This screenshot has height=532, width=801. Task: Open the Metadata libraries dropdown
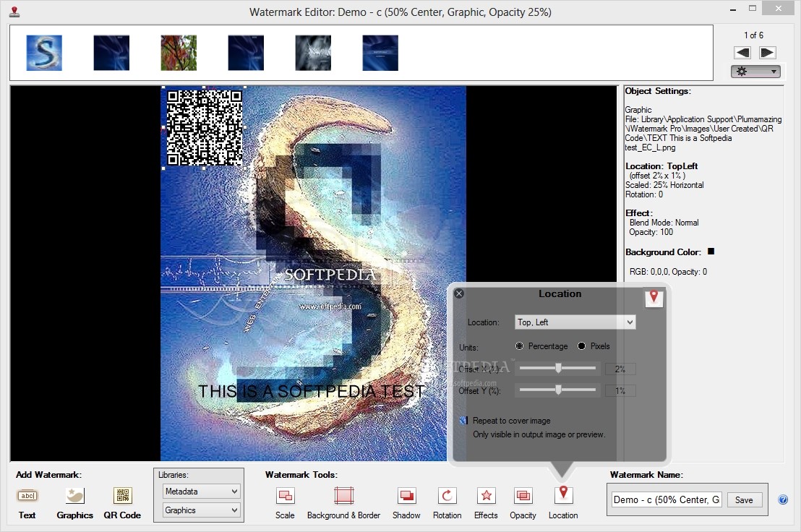tap(201, 491)
